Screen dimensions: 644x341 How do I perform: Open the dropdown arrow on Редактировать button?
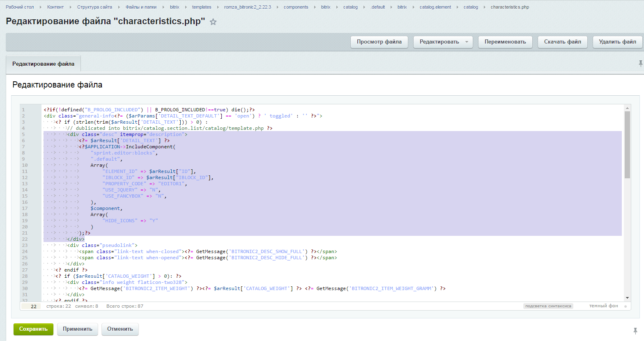(467, 42)
